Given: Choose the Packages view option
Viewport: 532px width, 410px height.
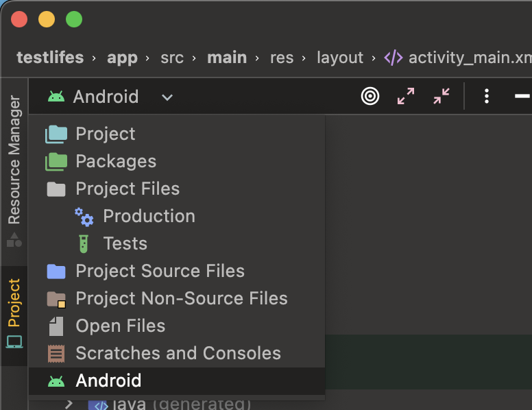Looking at the screenshot, I should (176, 161).
